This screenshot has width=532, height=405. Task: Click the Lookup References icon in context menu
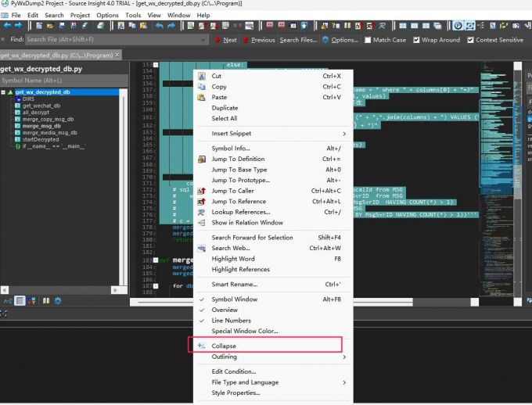[202, 212]
